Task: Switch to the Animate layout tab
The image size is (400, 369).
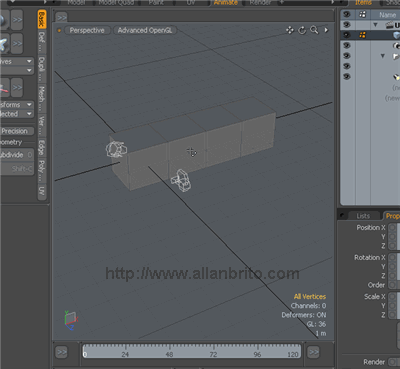Action: click(x=226, y=3)
